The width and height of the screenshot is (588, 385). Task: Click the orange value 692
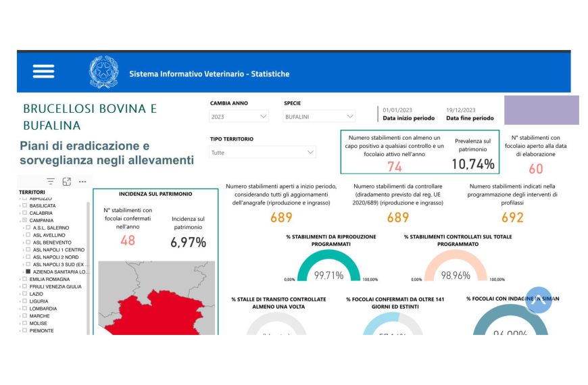512,217
